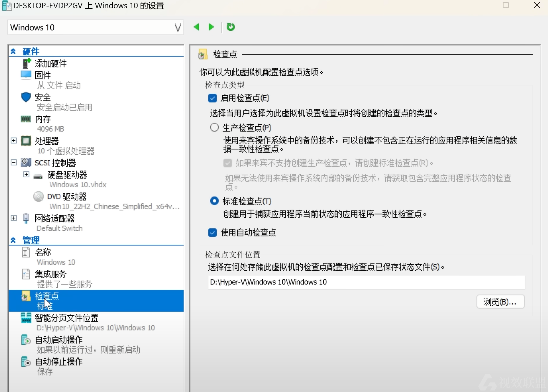Click the 提供了一些服务 text
This screenshot has height=392, width=548.
point(64,284)
